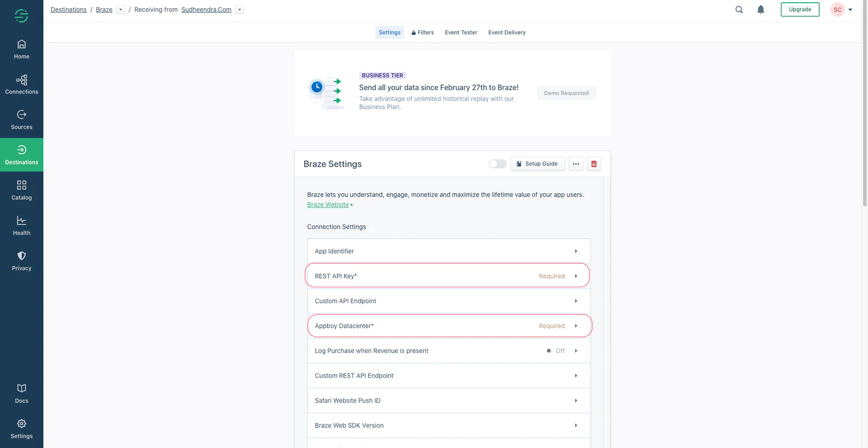This screenshot has height=448, width=868.
Task: Expand the Braze Web SDK Version setting
Action: click(449, 426)
